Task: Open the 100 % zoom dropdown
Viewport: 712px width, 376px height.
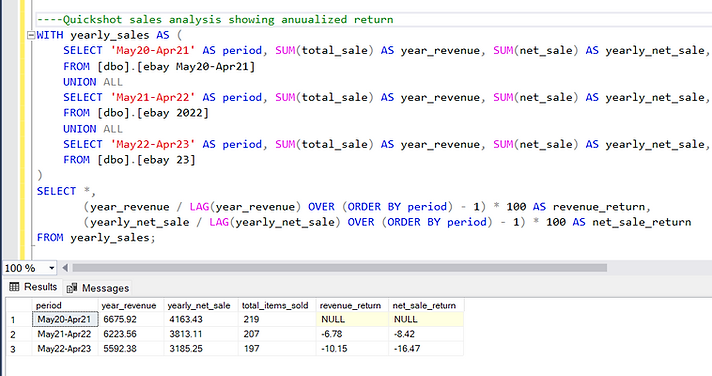Action: (51, 268)
